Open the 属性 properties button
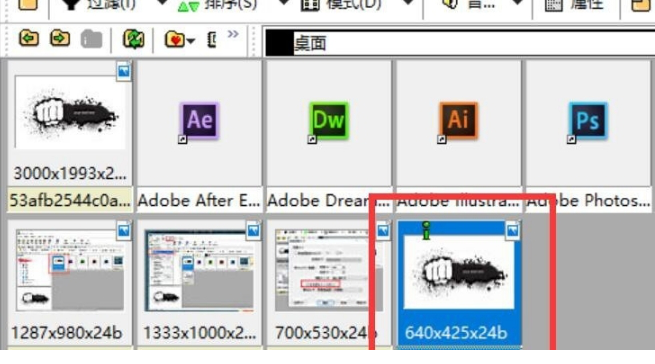655x364 pixels. [574, 5]
